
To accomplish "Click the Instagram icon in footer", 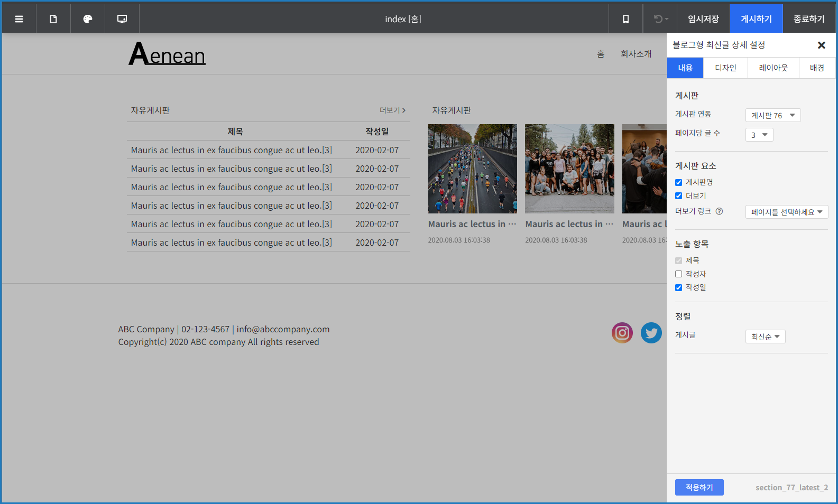I will pos(622,333).
